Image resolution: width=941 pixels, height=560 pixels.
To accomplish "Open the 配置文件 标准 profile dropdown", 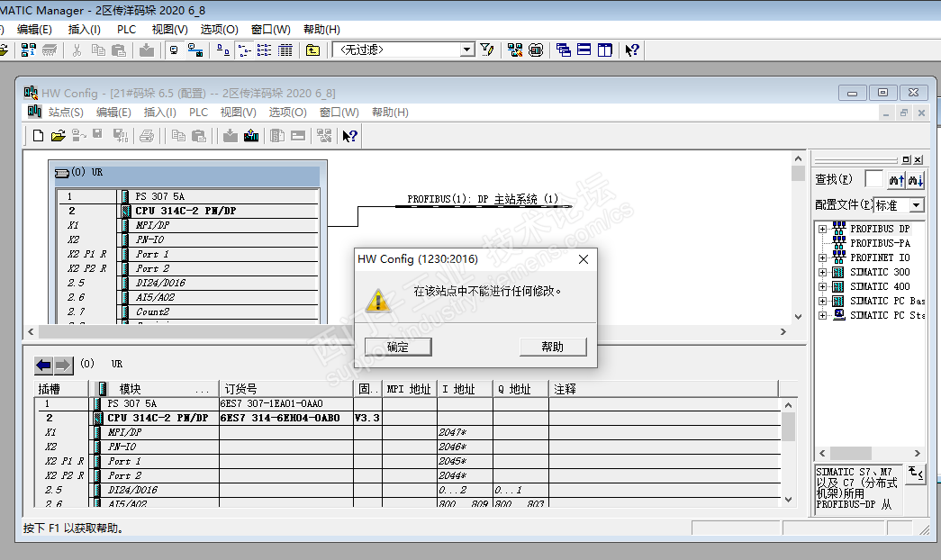I will click(x=917, y=204).
